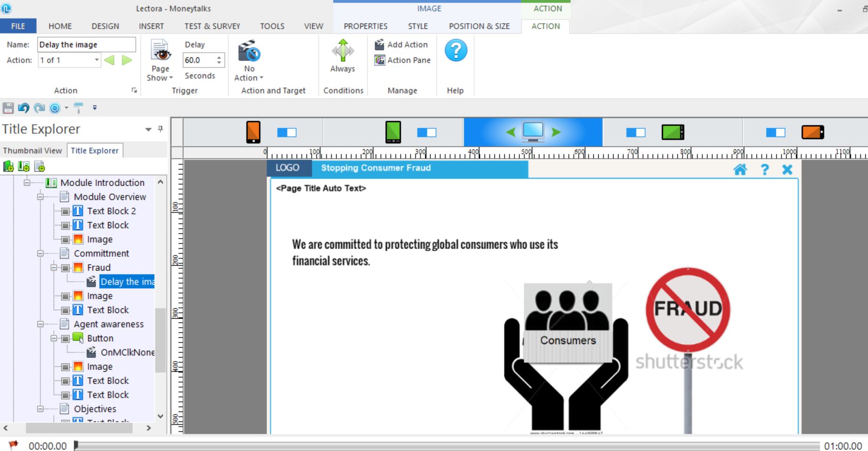This screenshot has width=868, height=451.
Task: Switch to the DESIGN ribbon tab
Action: tap(105, 26)
